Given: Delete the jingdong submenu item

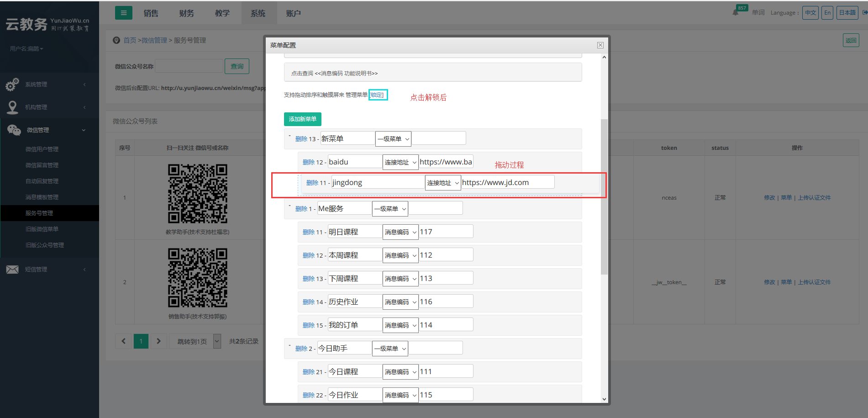Looking at the screenshot, I should [x=312, y=183].
